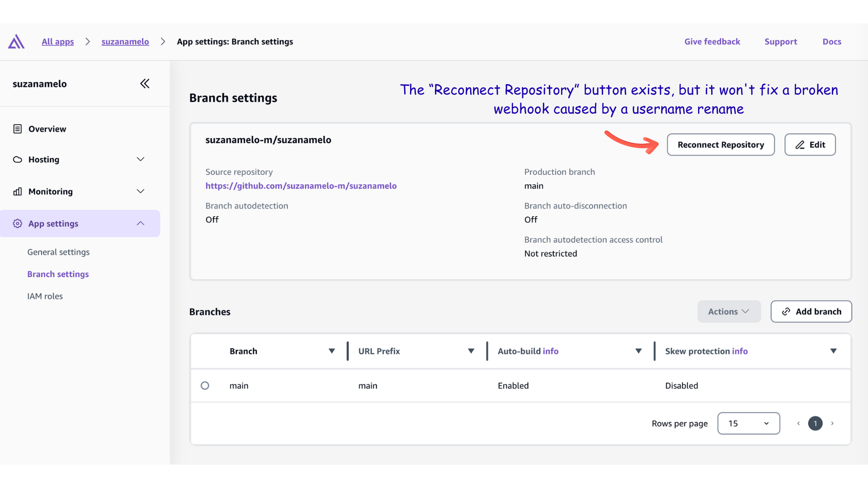Click the App settings gear icon
Screen dimensions: 868x488
tap(18, 224)
